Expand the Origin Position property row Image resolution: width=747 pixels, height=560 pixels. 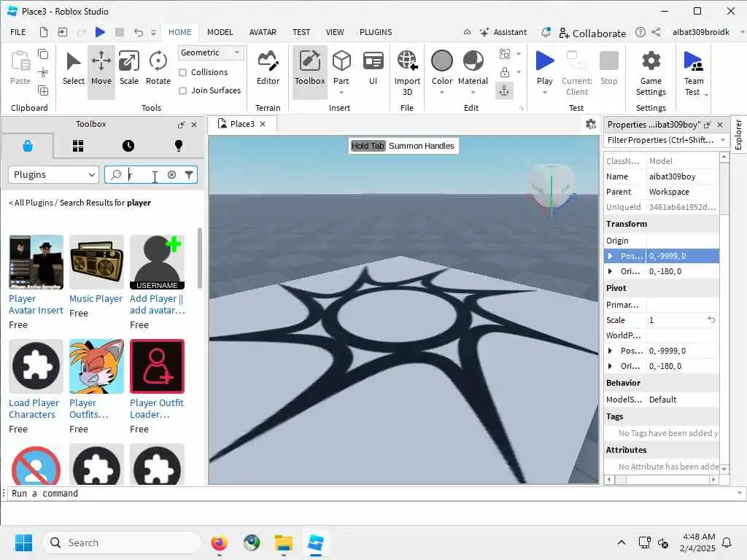[610, 256]
